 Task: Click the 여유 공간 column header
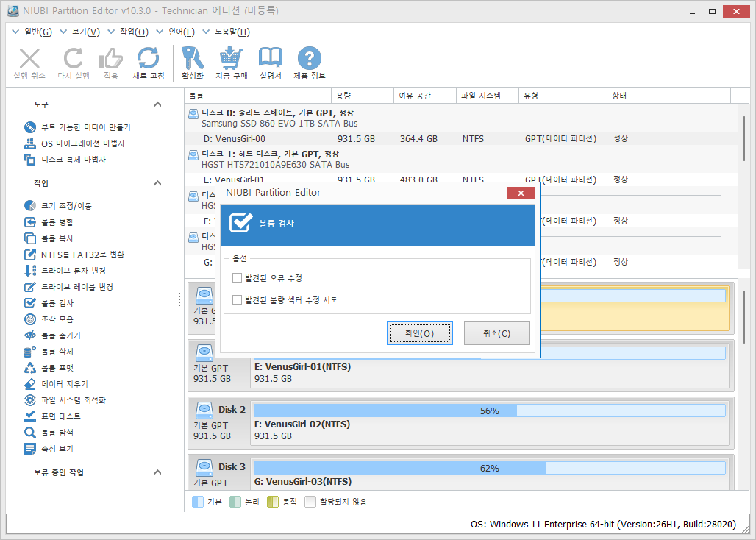(x=425, y=96)
